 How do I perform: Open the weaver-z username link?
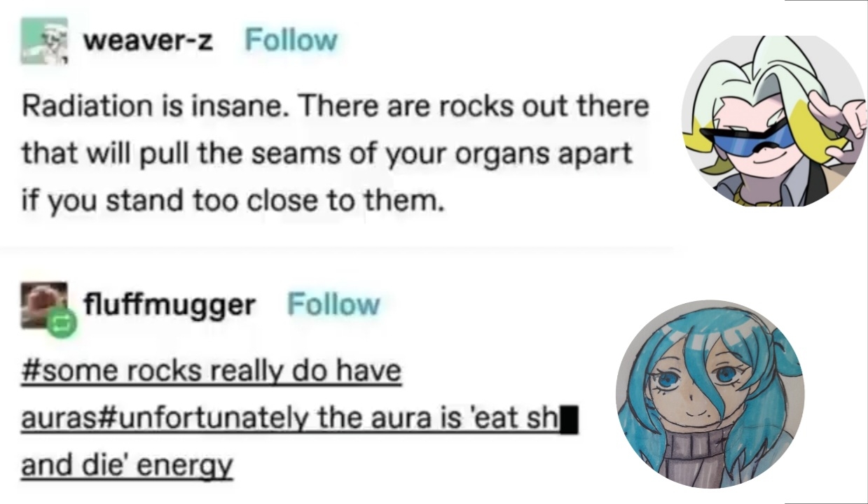(148, 41)
